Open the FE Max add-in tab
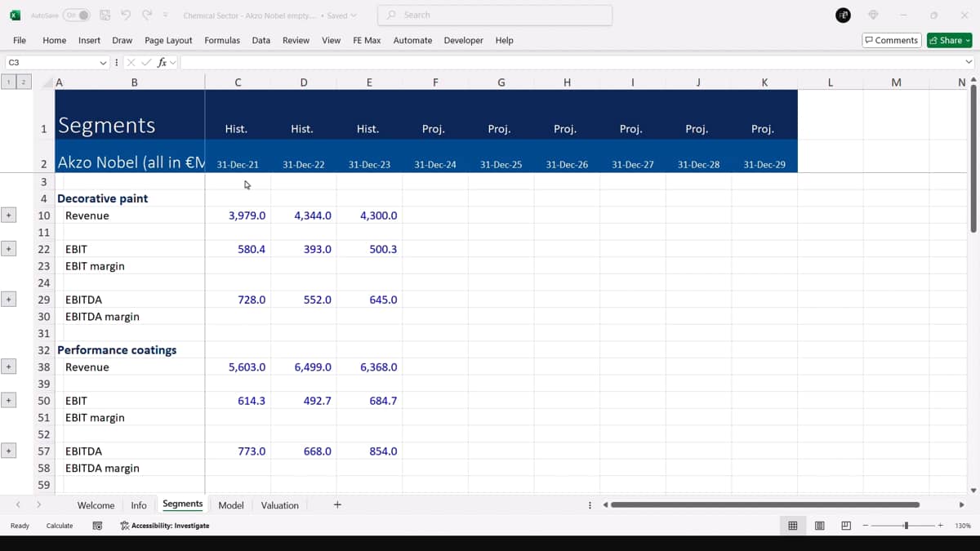This screenshot has height=551, width=980. coord(367,40)
